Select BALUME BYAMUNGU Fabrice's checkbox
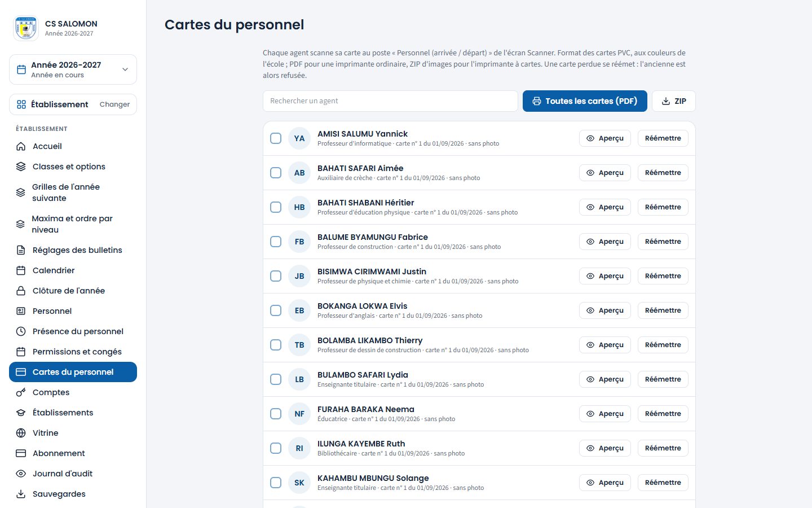The width and height of the screenshot is (812, 508). 276,242
